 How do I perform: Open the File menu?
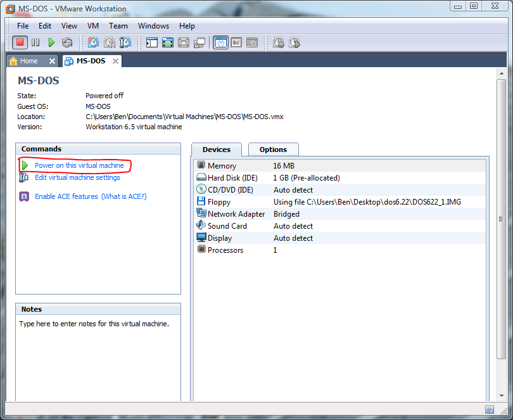(23, 26)
